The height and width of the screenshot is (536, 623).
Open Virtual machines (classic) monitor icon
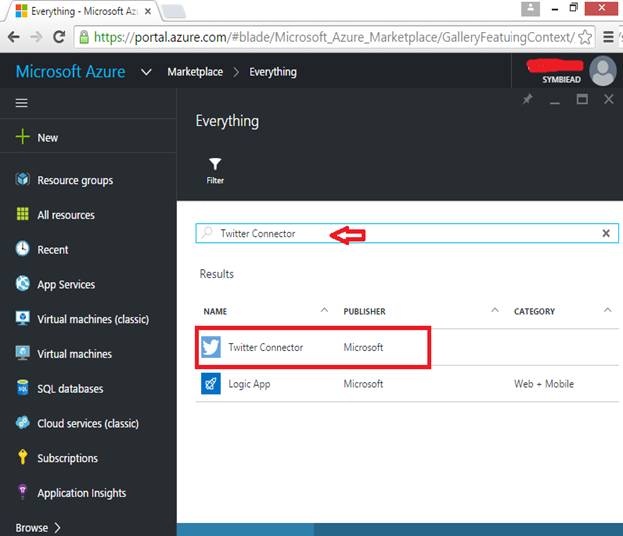[23, 318]
